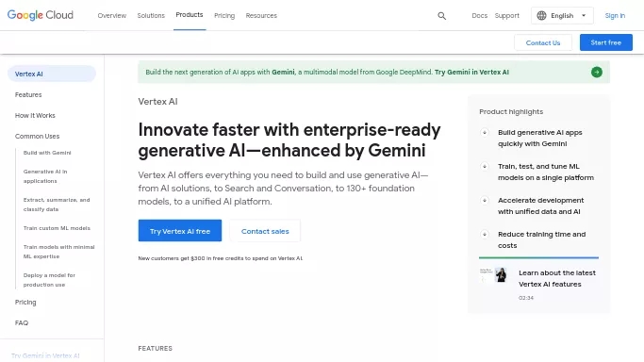Image resolution: width=644 pixels, height=362 pixels.
Task: Open the search magnifier icon
Action: pyautogui.click(x=441, y=16)
